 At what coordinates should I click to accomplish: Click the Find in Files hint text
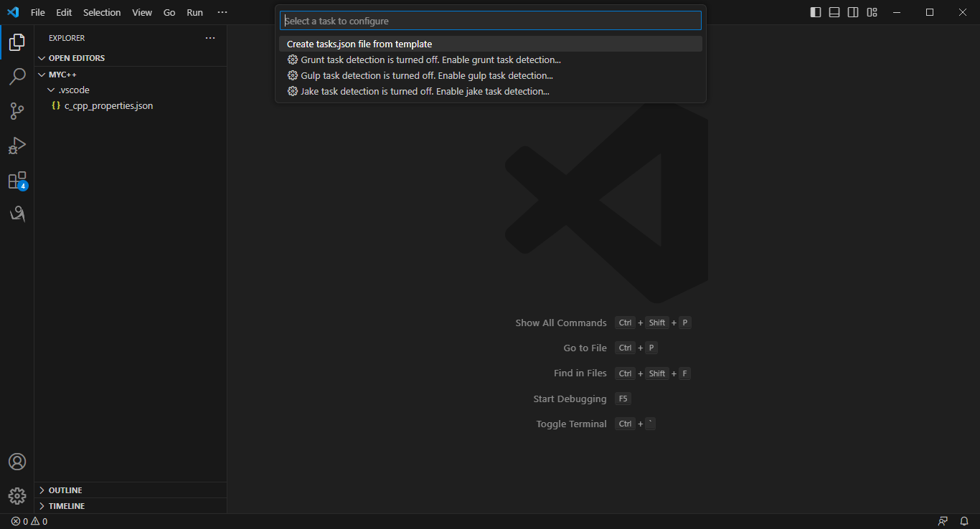coord(580,373)
